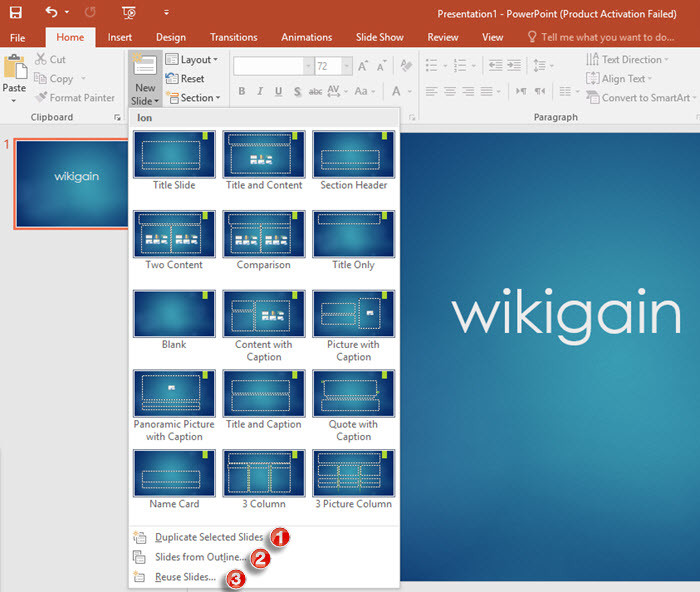Open the font size dropdown showing 72
This screenshot has height=592, width=700.
[x=347, y=67]
